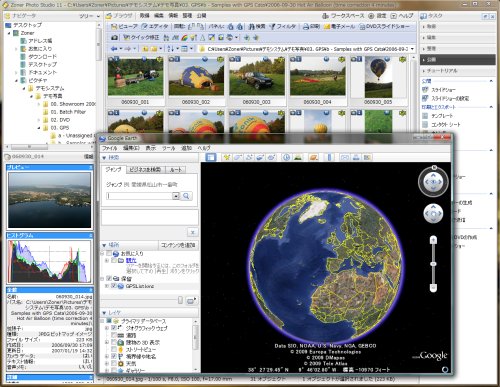Click the コンタクト シート link in task panel
500x387 pixels.
446,125
